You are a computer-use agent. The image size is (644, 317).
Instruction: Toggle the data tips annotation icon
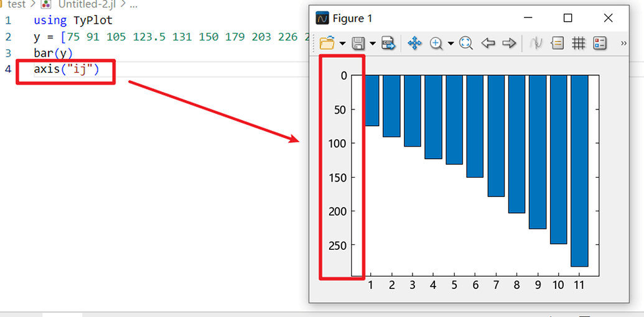coord(558,43)
